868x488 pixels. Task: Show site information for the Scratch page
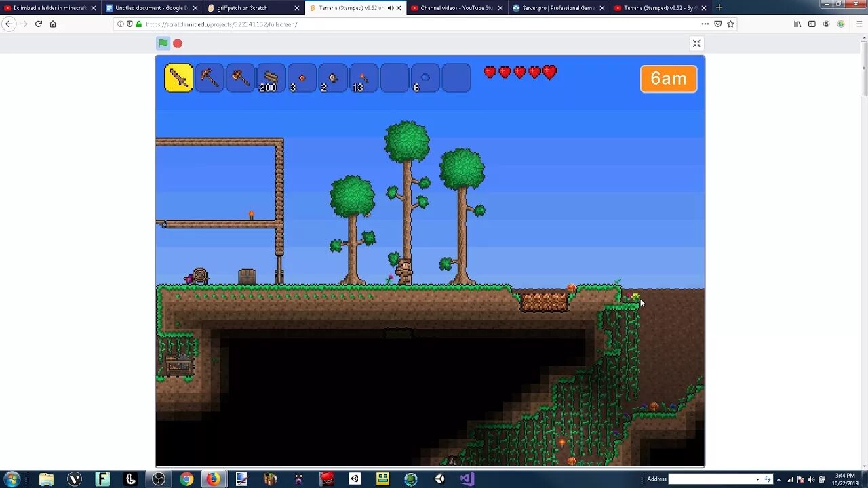[121, 24]
